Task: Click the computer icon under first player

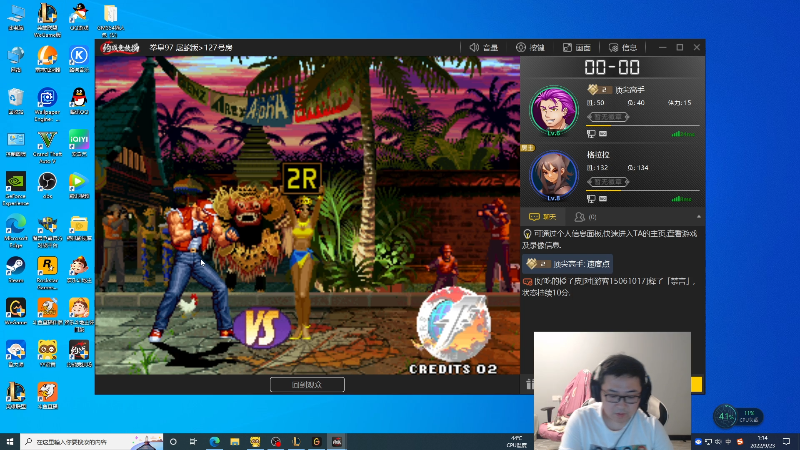Action: pyautogui.click(x=591, y=134)
